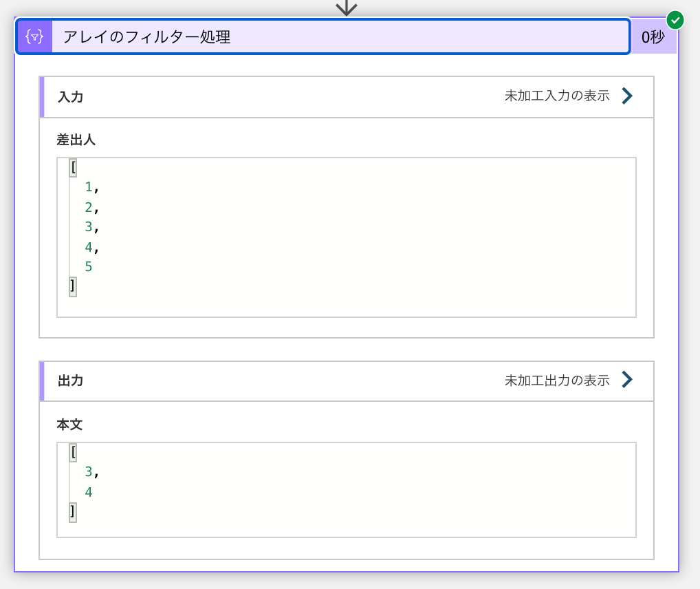
Task: Click the 差出人 field label
Action: [x=76, y=140]
